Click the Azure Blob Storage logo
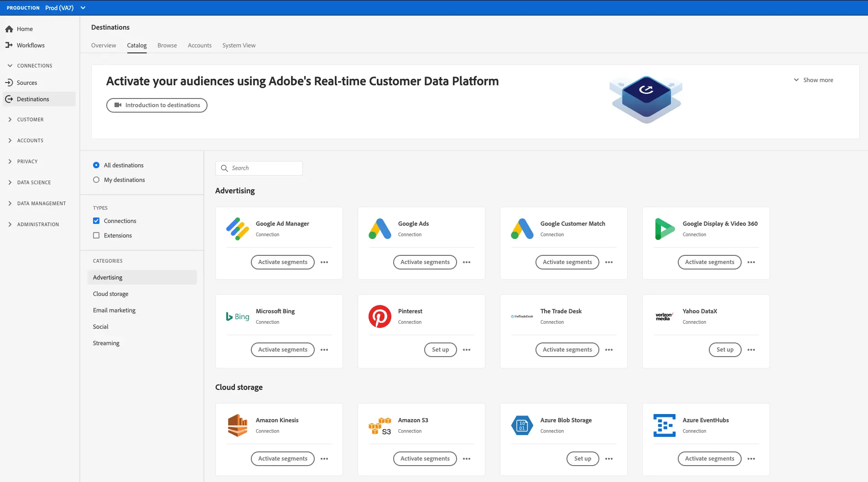868x482 pixels. point(522,425)
